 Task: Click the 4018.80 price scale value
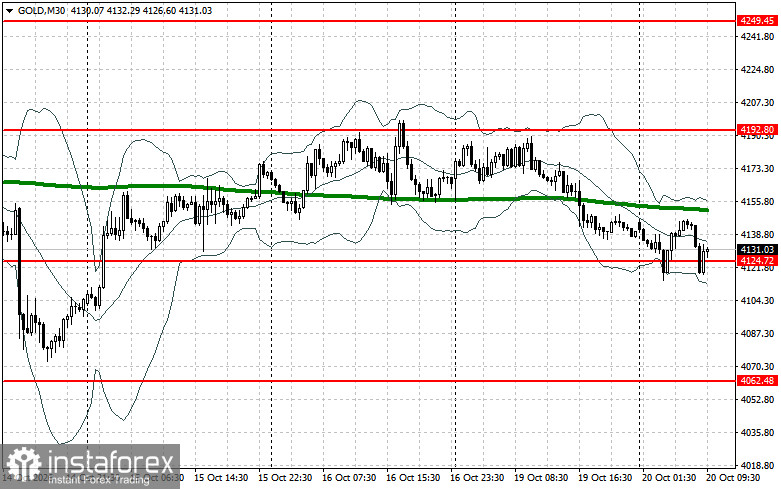coord(758,466)
